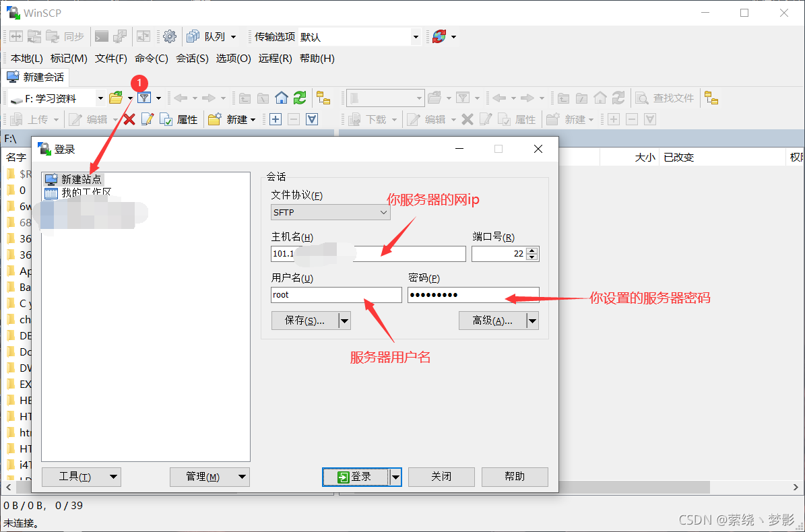Open the 标记(M) menu
This screenshot has width=805, height=532.
[x=69, y=59]
